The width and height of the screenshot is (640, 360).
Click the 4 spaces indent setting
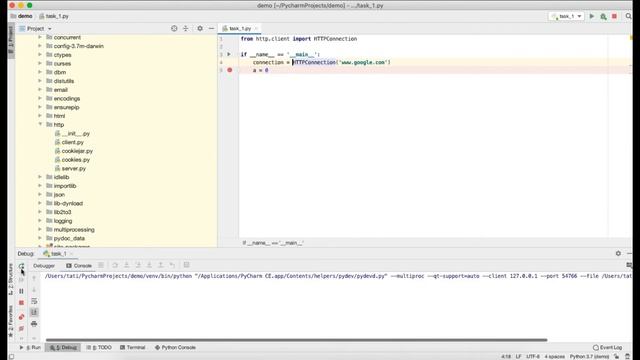point(555,356)
